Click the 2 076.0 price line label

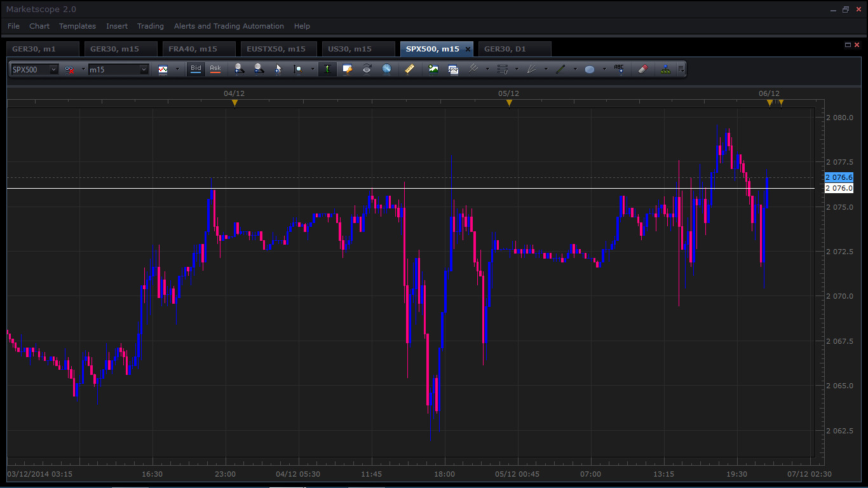click(x=839, y=188)
